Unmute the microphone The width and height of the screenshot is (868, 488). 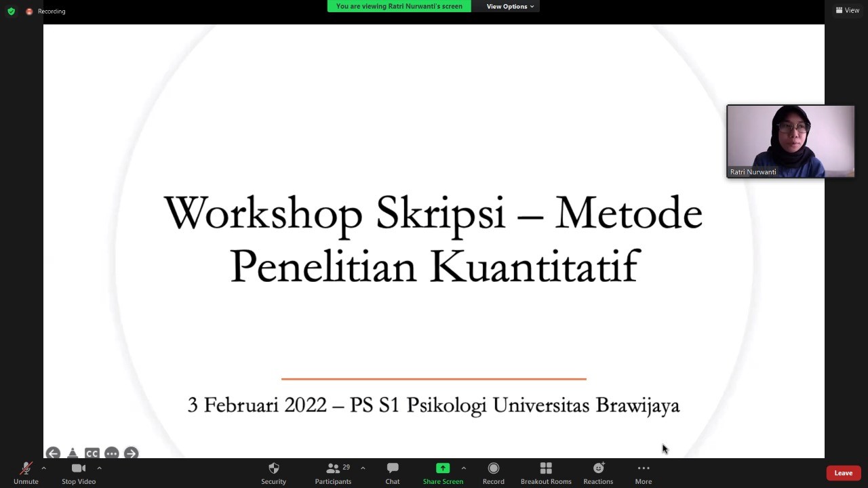26,473
